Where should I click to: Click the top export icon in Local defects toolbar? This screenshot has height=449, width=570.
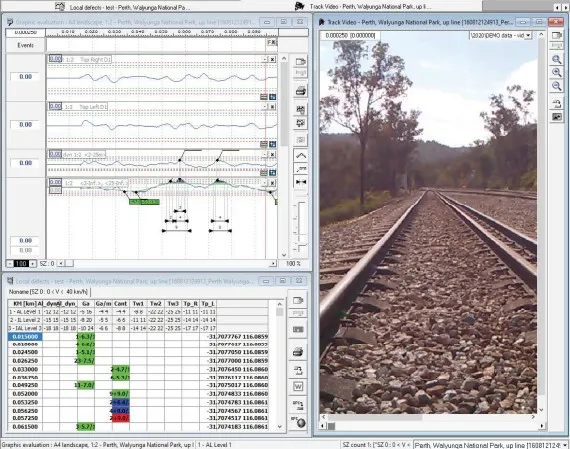tap(298, 301)
